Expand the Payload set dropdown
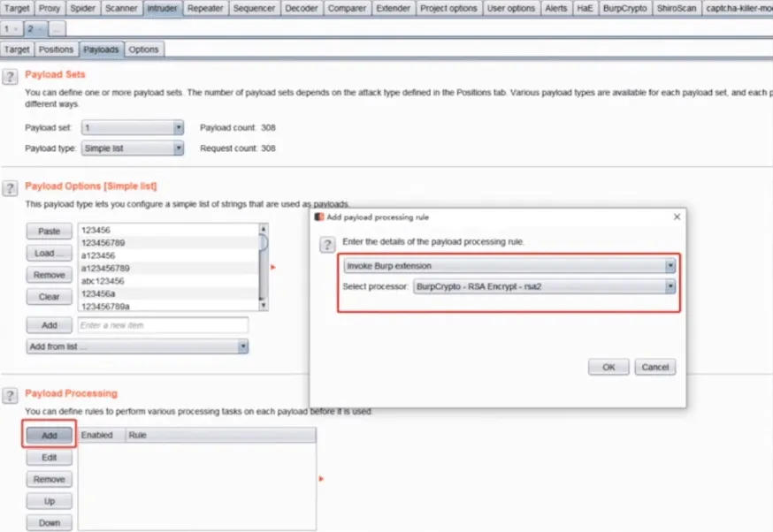Viewport: 773px width, 532px height. point(133,127)
